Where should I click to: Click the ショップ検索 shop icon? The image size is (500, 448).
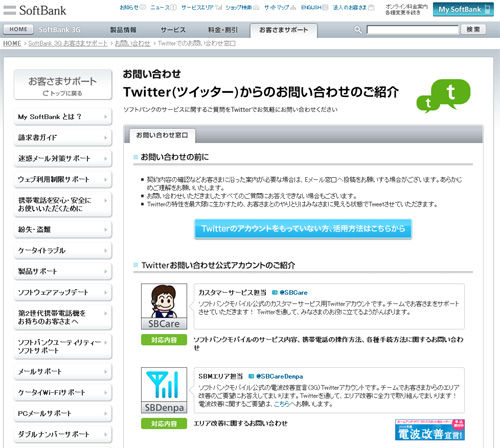[x=256, y=7]
